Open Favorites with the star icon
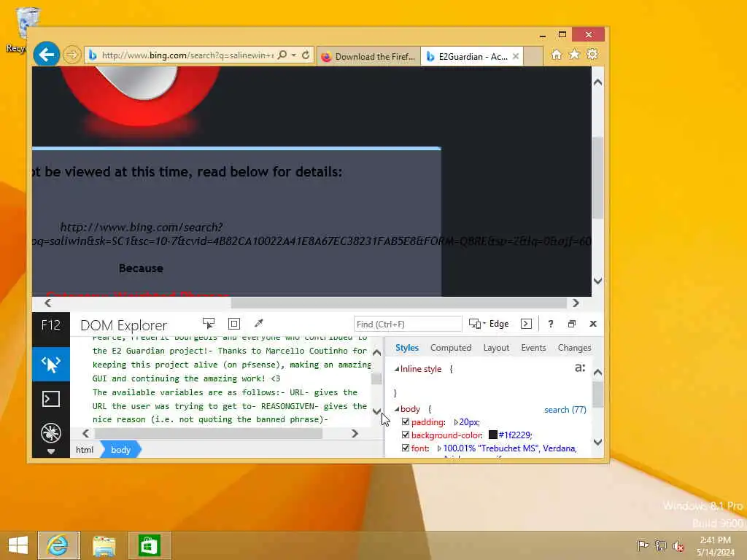 tap(574, 55)
